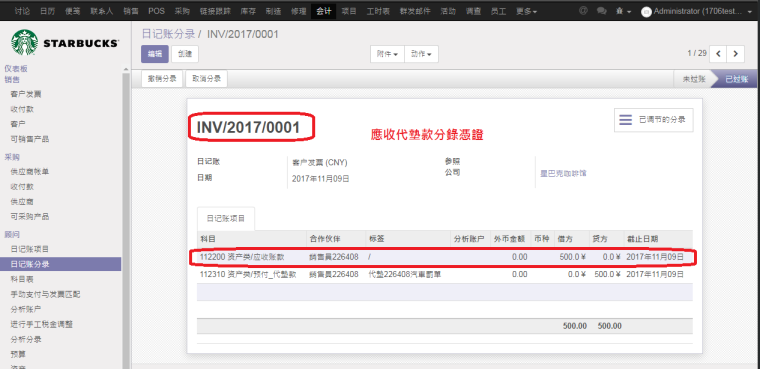Click the 日记账分录 breadcrumb link
This screenshot has width=760, height=369.
168,34
